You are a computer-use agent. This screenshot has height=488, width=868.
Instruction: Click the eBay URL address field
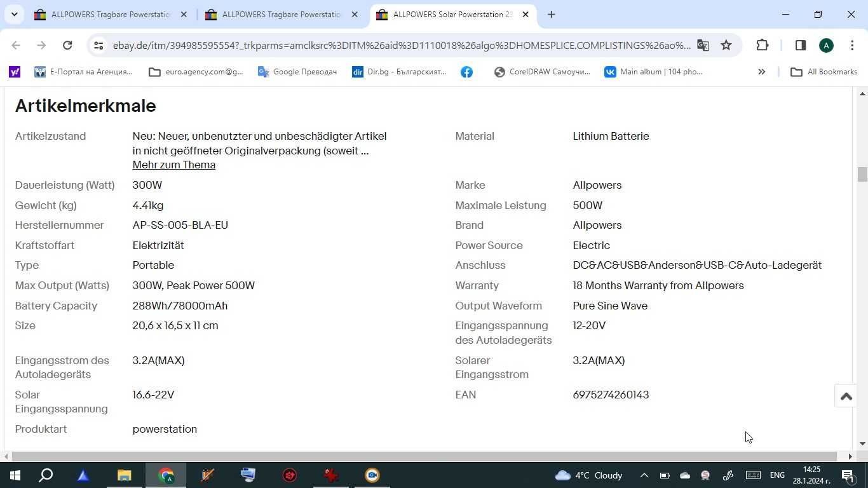point(401,45)
